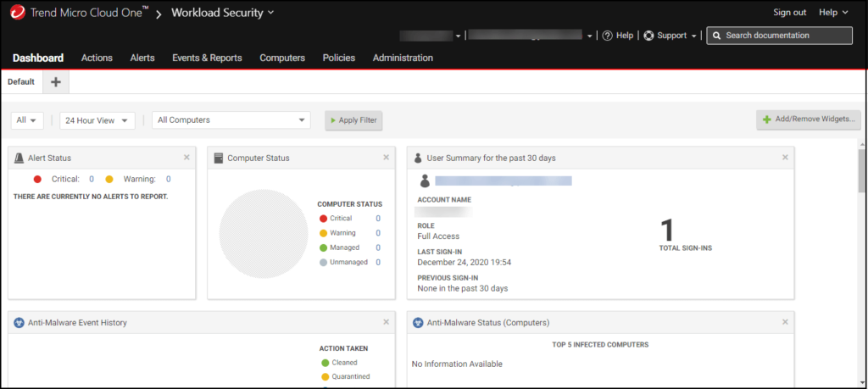The width and height of the screenshot is (868, 389).
Task: Open the Administration menu
Action: pyautogui.click(x=403, y=58)
